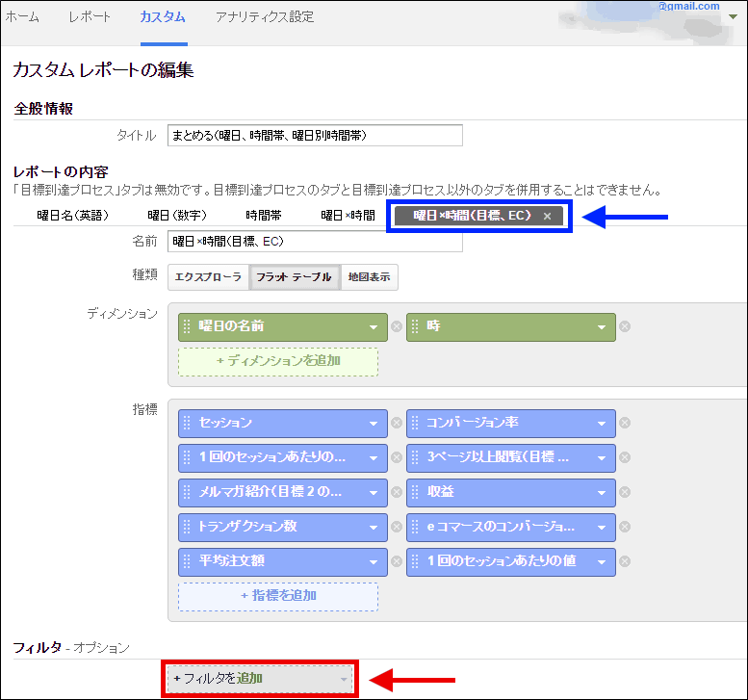
Task: Remove the 収益 metric with its x icon
Action: (x=624, y=492)
